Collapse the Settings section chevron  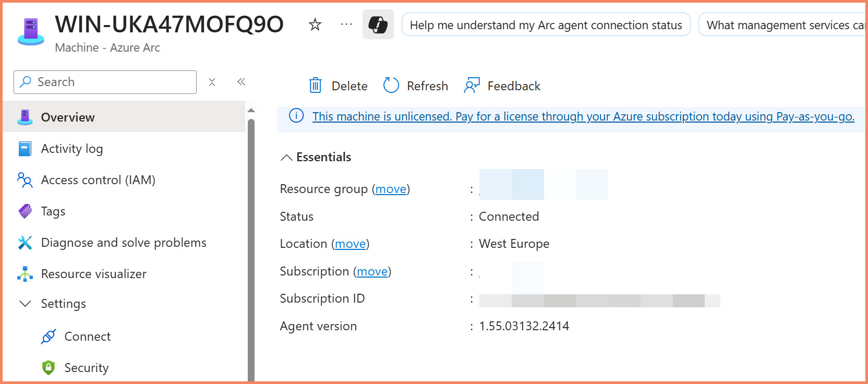coord(25,304)
